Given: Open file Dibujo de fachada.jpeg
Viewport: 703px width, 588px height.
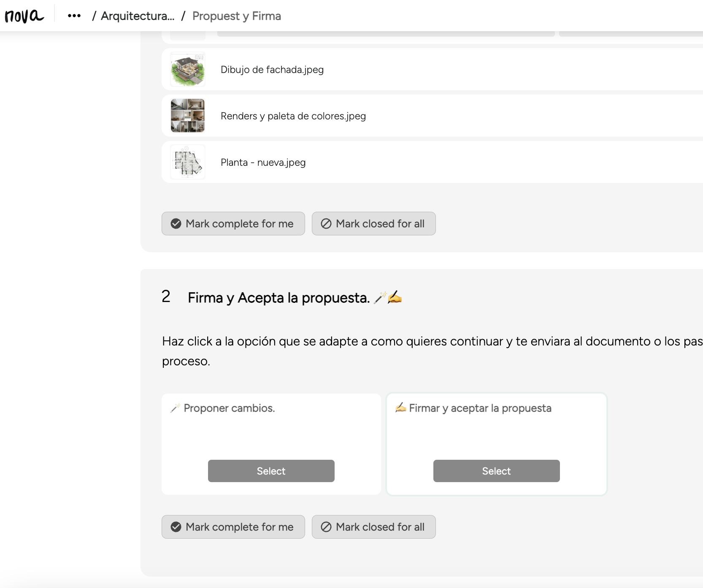Looking at the screenshot, I should pos(272,70).
